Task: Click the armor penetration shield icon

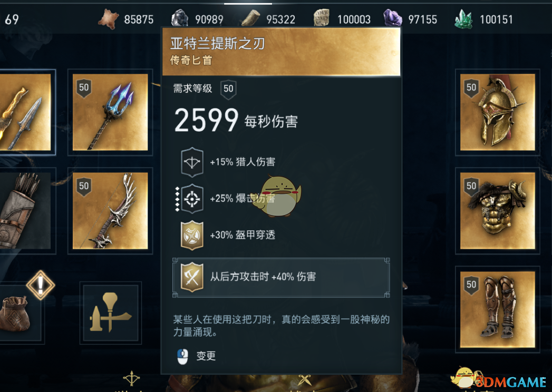Action: [192, 236]
